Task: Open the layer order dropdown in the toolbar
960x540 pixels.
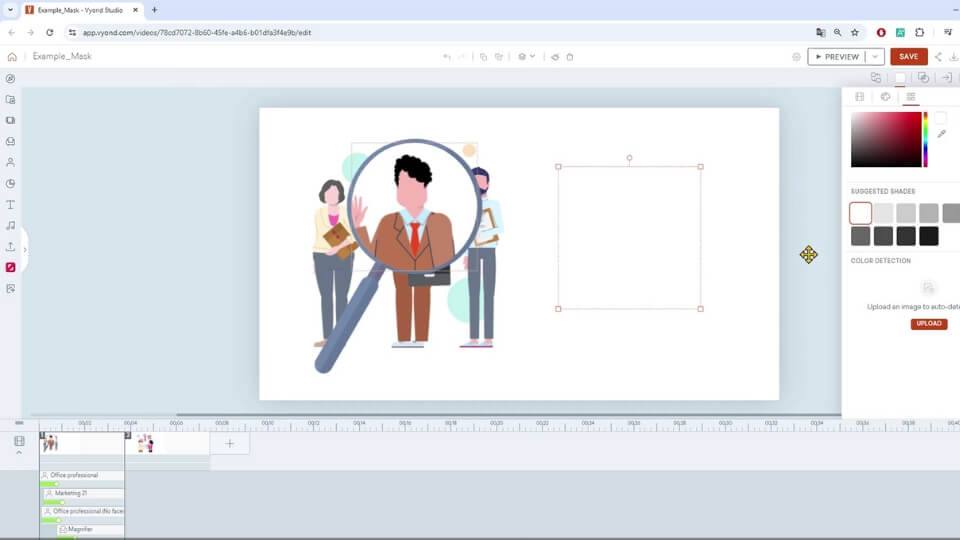Action: [x=527, y=57]
